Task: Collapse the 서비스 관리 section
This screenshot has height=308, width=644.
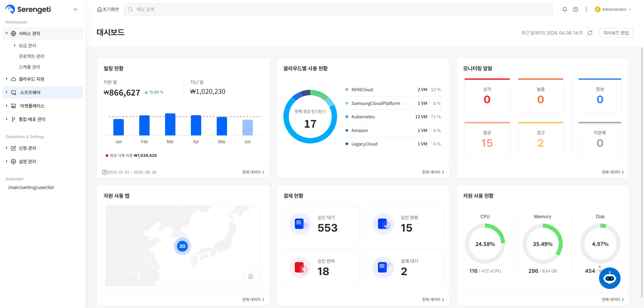Action: pos(7,34)
